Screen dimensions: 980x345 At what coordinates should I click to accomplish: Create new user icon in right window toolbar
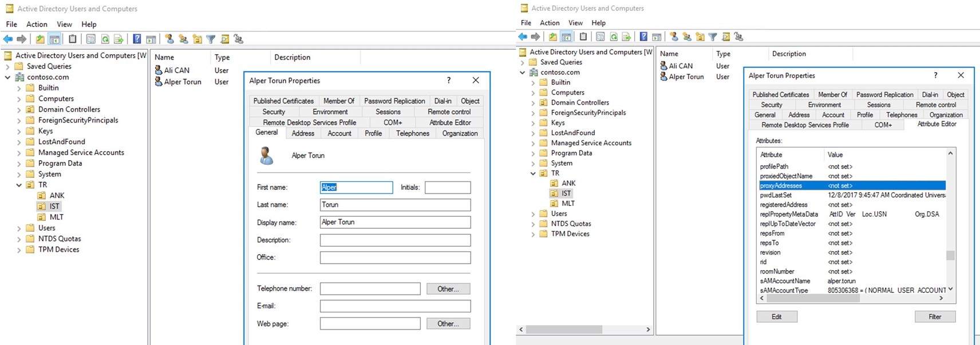[x=674, y=37]
